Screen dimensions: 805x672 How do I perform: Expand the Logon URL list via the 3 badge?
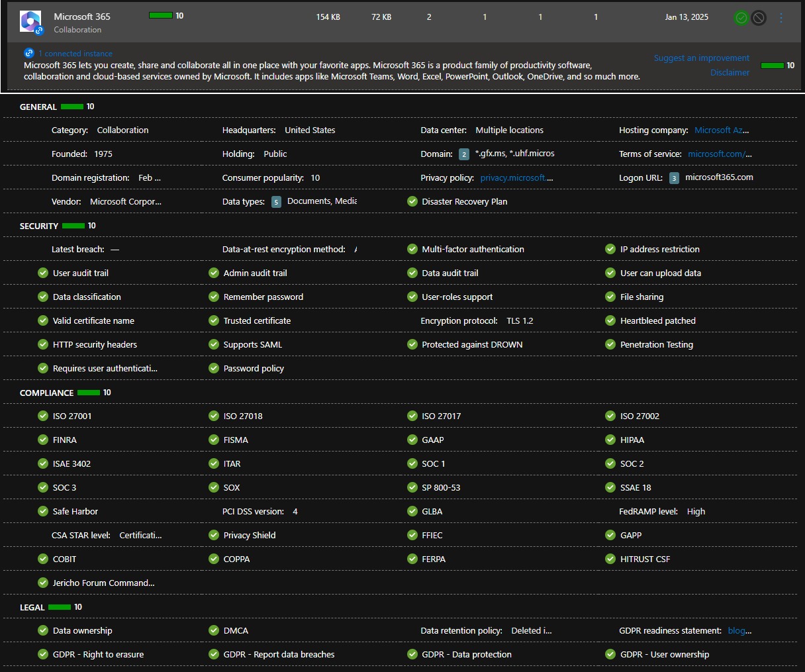coord(673,177)
